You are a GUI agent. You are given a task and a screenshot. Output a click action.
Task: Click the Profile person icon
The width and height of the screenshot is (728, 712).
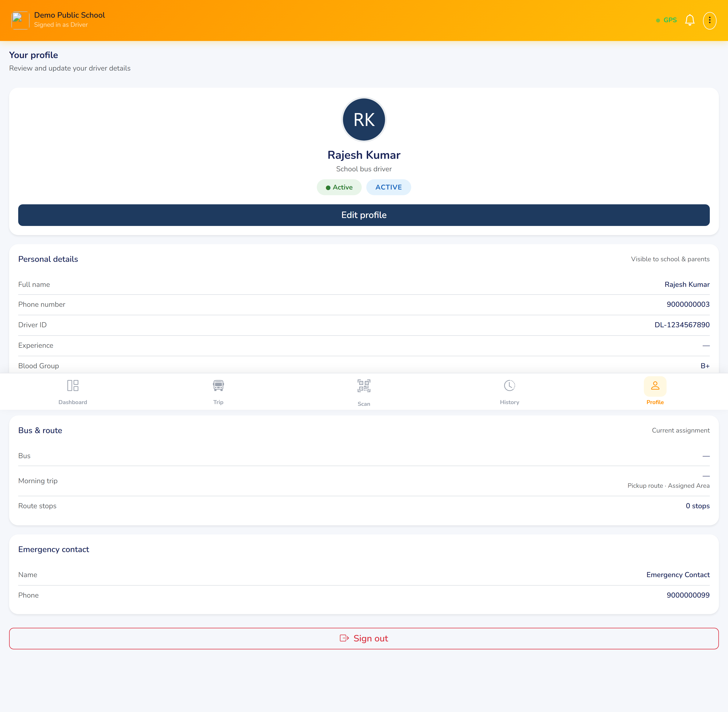[x=655, y=386]
